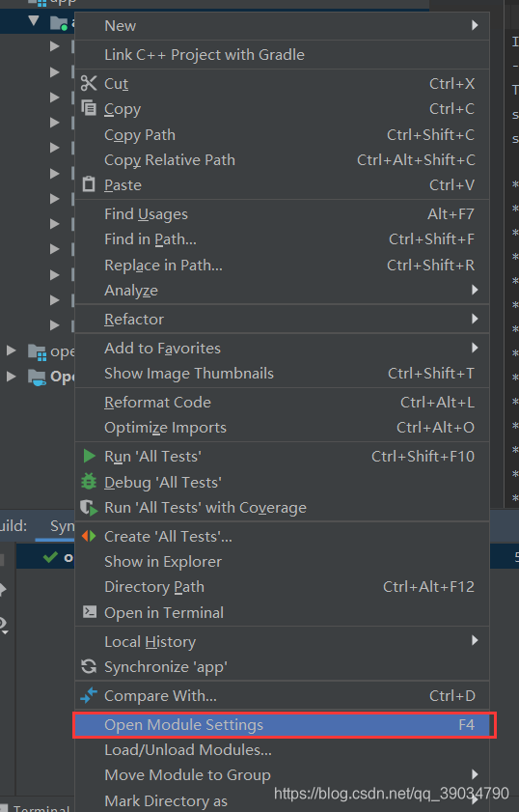Expand first child folder under app
Viewport: 519px width, 812px height.
pos(54,46)
